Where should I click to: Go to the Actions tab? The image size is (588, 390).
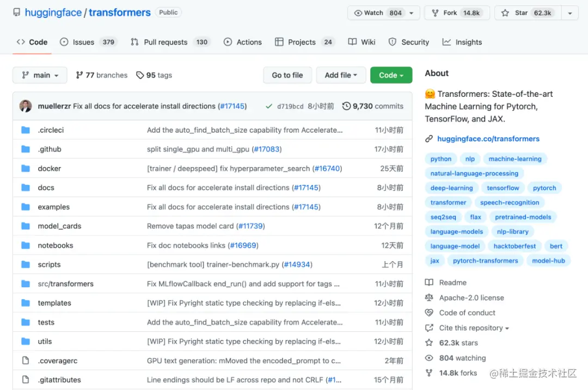[x=243, y=42]
